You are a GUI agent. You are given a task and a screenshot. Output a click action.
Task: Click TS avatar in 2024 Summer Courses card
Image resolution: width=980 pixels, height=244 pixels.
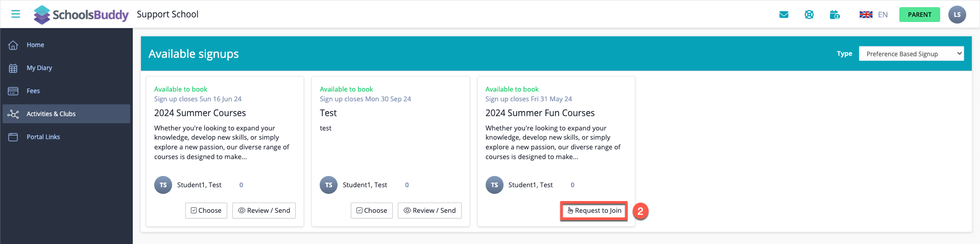tap(163, 185)
